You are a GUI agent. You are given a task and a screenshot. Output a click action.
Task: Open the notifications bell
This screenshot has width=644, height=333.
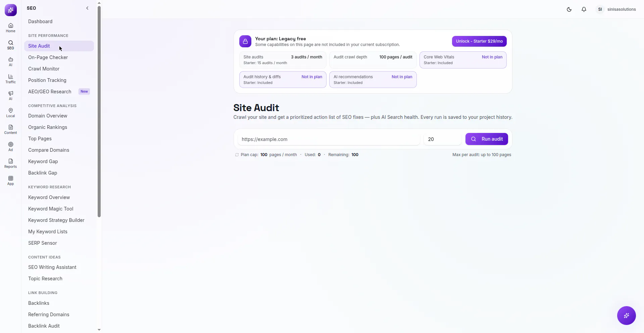[584, 9]
